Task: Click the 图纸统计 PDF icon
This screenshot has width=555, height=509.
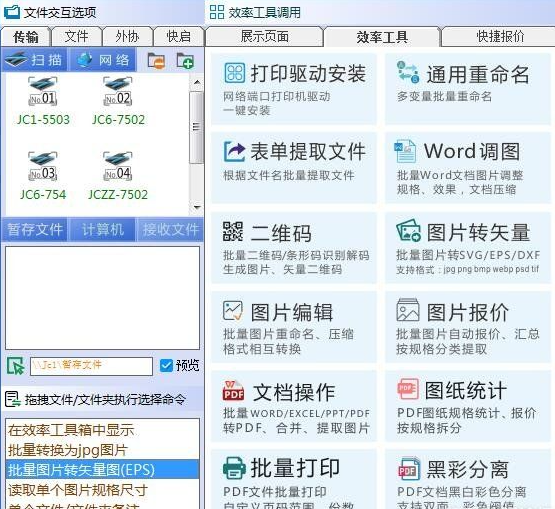Action: (x=408, y=389)
